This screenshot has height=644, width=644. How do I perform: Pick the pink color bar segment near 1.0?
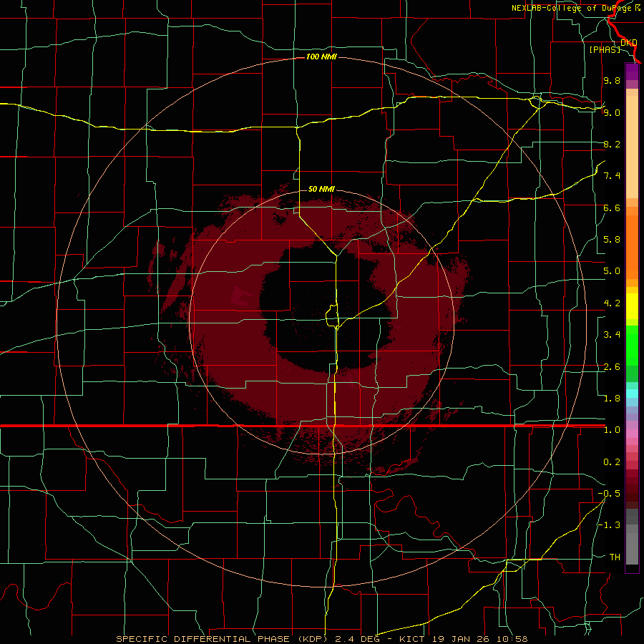[x=632, y=434]
